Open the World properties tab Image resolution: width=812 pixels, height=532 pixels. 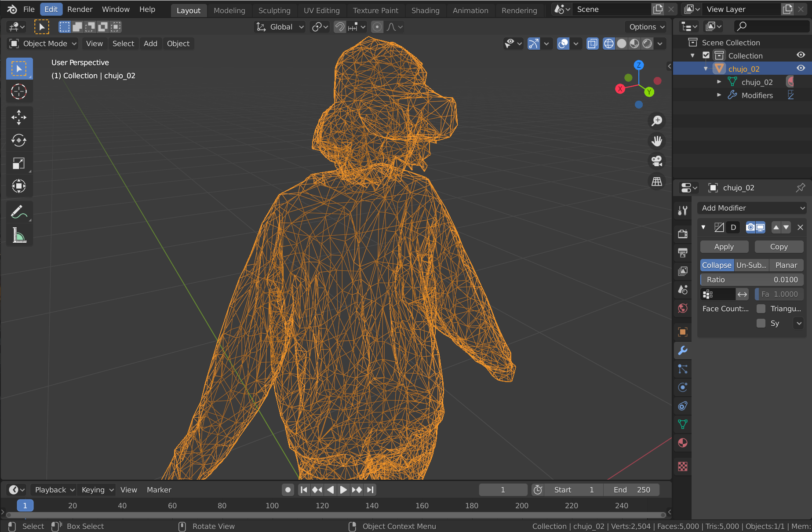pos(682,308)
